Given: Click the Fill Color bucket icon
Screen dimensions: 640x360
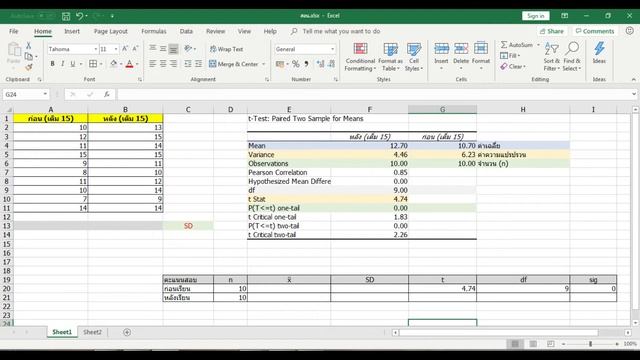Looking at the screenshot, I should tap(114, 64).
